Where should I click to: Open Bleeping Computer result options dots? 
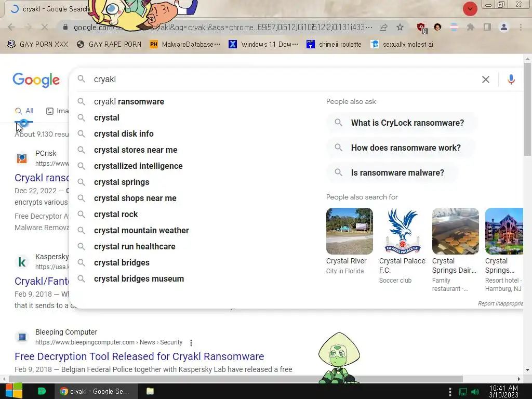[x=191, y=343]
